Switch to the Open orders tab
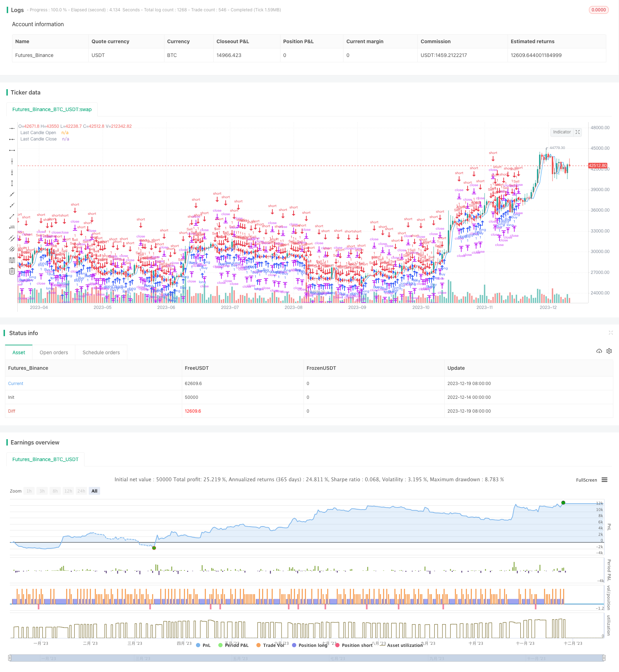619x672 pixels. (x=54, y=352)
